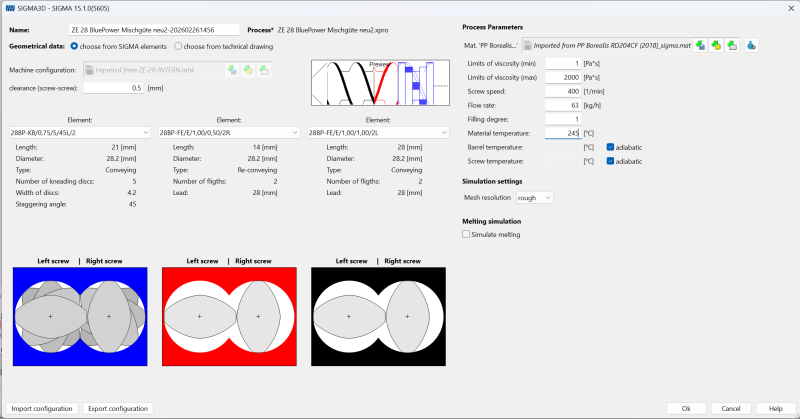
Task: Click the Flow rate input field
Action: point(563,105)
